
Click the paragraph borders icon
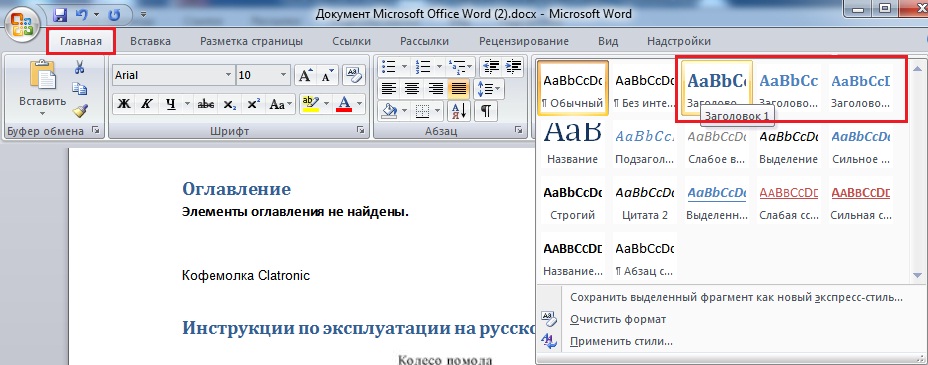[422, 111]
